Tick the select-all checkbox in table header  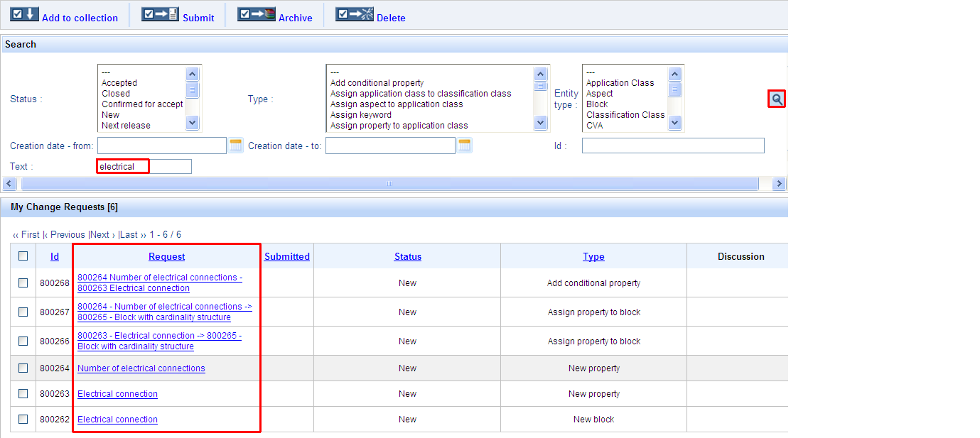23,256
